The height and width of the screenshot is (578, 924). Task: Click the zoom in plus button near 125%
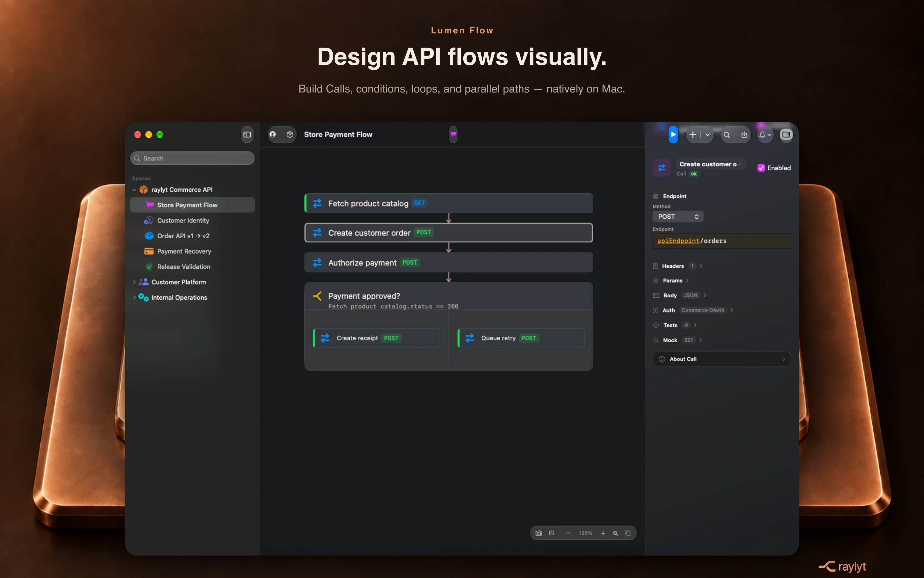[603, 533]
